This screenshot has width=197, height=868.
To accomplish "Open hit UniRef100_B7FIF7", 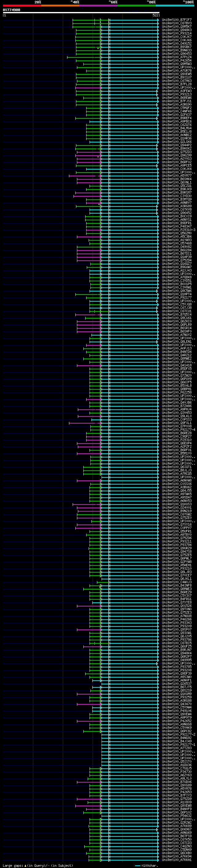I will tap(176, 20).
